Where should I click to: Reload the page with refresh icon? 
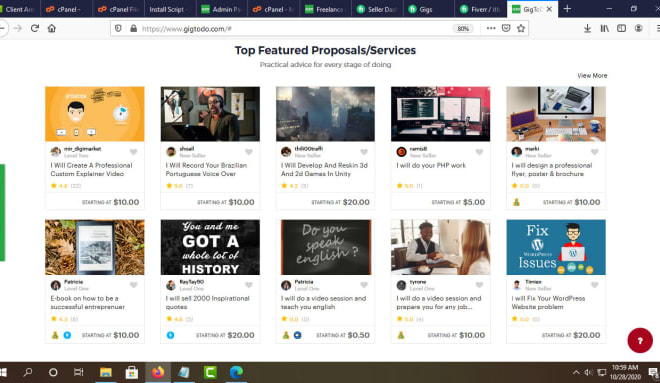pos(35,28)
